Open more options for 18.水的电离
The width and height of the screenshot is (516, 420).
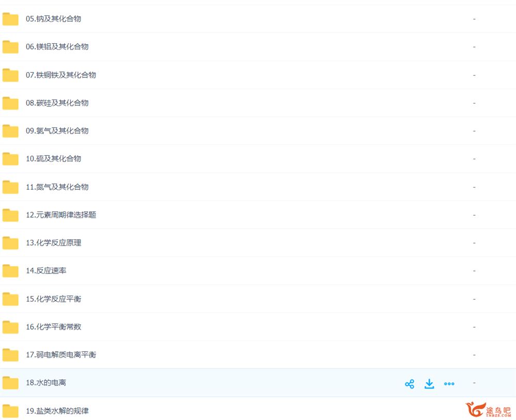(x=449, y=384)
